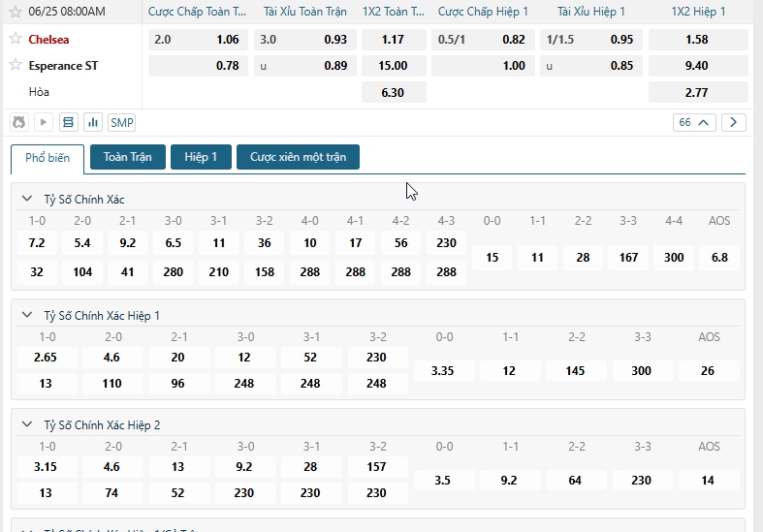This screenshot has width=763, height=532.
Task: Click the live stream play icon
Action: pyautogui.click(x=43, y=122)
